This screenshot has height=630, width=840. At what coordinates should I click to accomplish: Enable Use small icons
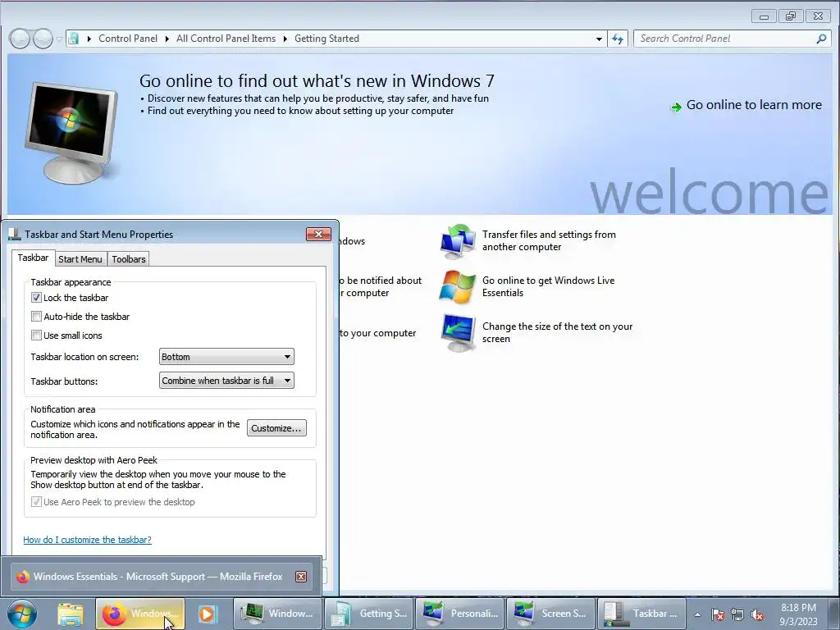click(36, 336)
